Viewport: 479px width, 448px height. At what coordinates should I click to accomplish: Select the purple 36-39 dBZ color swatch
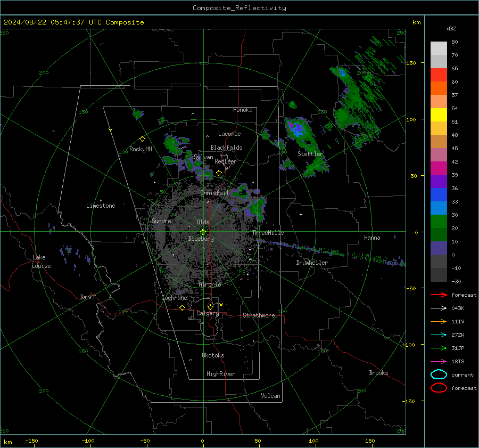[x=439, y=181]
